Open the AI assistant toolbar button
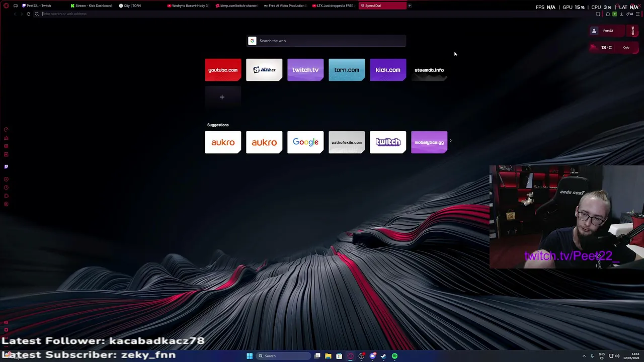This screenshot has width=644, height=362. click(x=630, y=14)
